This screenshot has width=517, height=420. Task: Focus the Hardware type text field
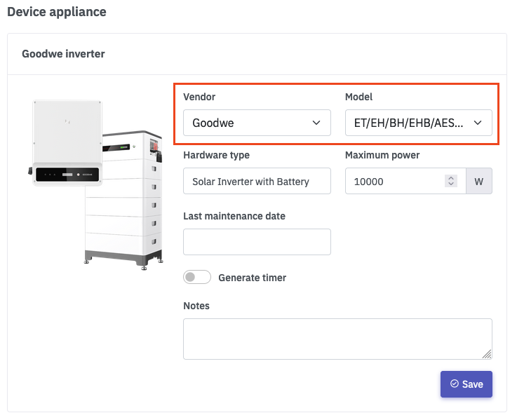click(x=256, y=181)
